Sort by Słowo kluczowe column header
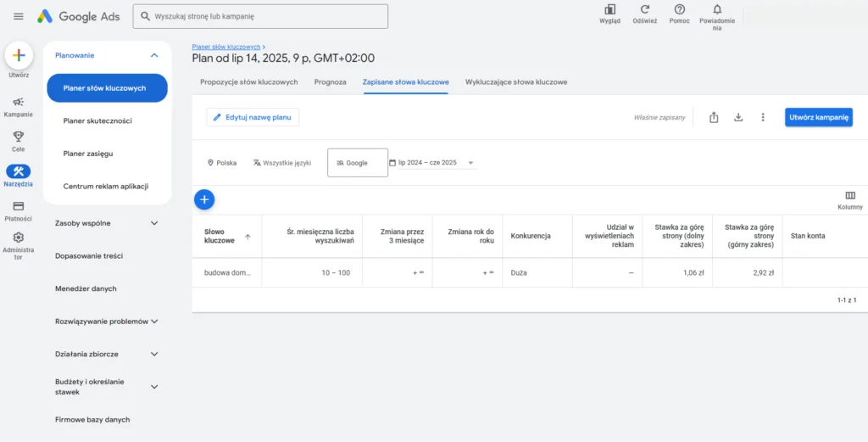The height and width of the screenshot is (442, 868). point(220,236)
